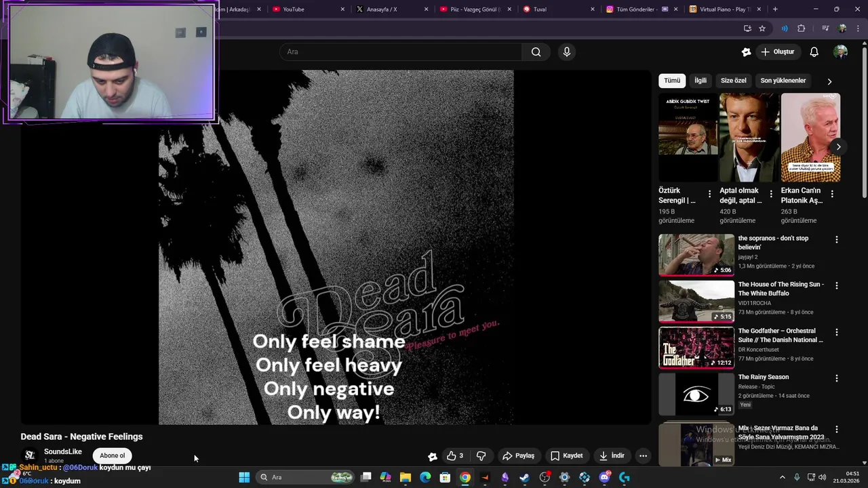868x488 pixels.
Task: Open the SoundsLike channel link
Action: (63, 451)
